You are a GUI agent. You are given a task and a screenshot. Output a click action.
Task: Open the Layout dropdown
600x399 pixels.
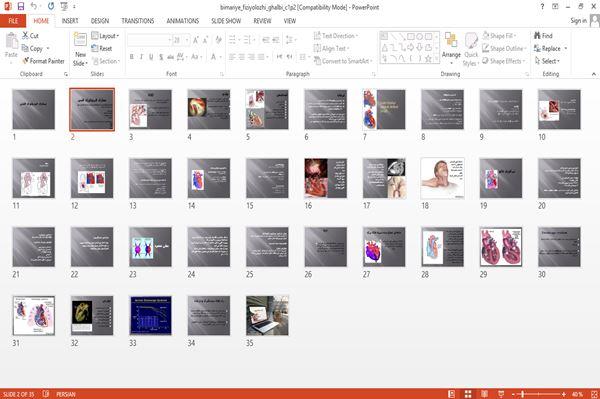105,36
